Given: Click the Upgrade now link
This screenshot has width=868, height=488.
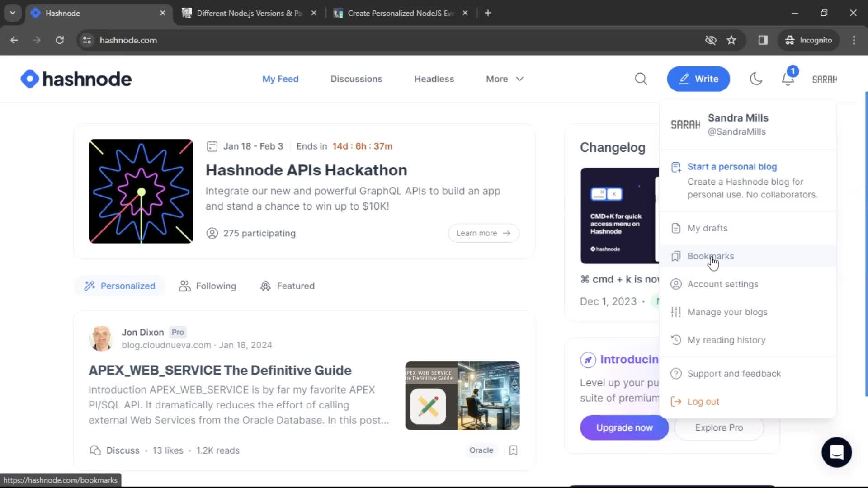Looking at the screenshot, I should click(x=625, y=427).
